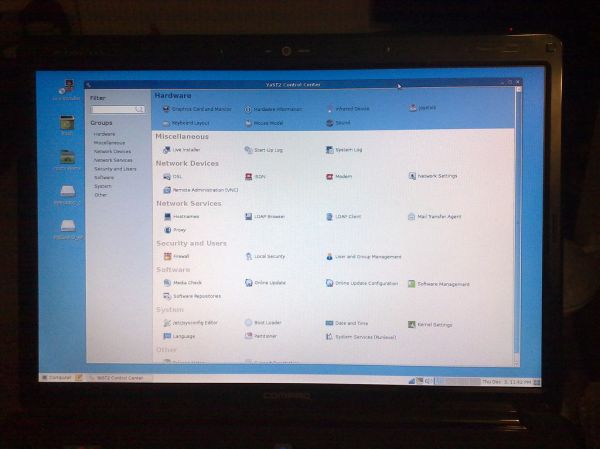The image size is (600, 449).
Task: Open Date and Time settings
Action: [347, 323]
